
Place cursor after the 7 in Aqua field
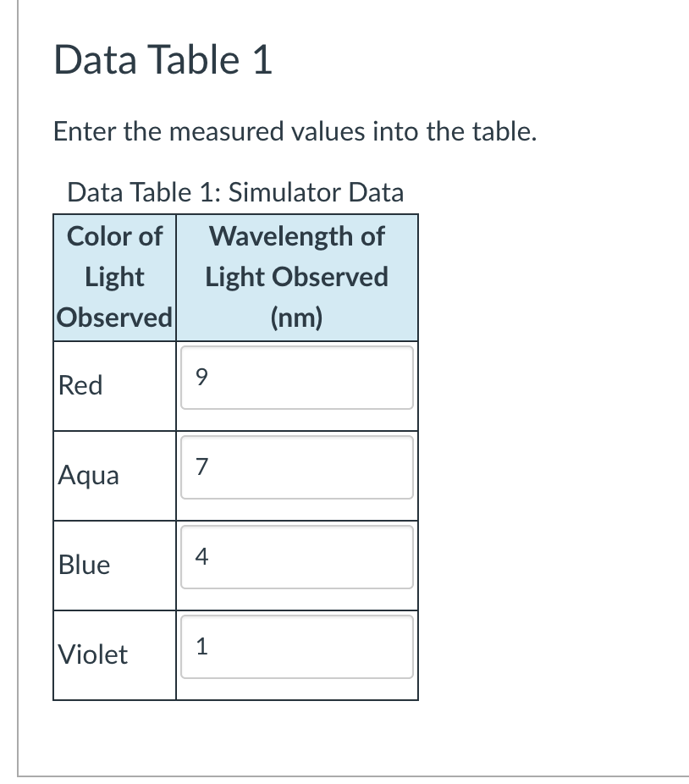(209, 467)
